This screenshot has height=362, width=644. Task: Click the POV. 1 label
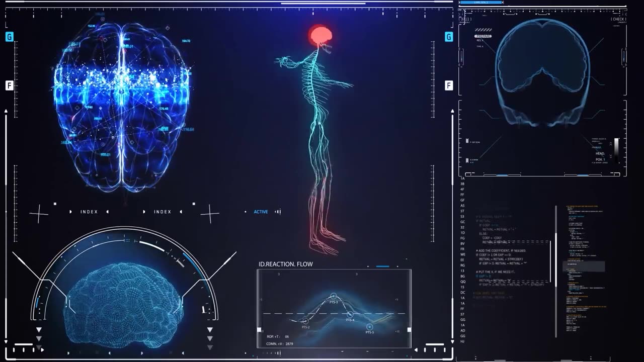click(x=600, y=159)
